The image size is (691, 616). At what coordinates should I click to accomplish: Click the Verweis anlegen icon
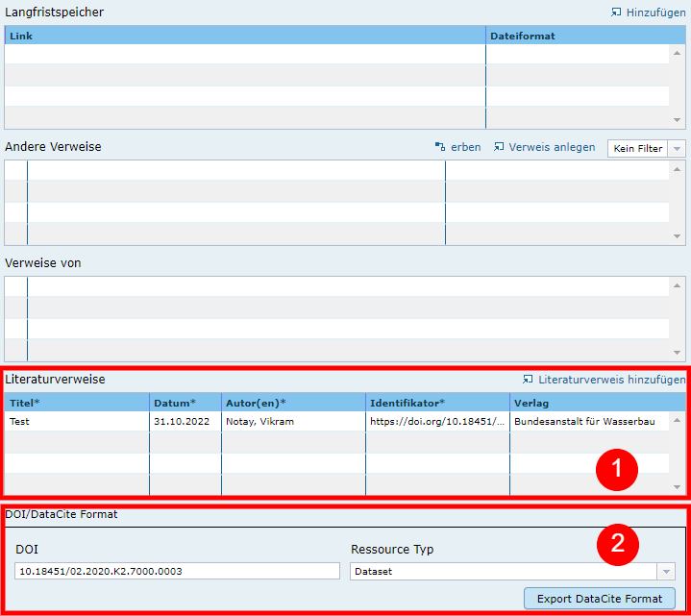tap(499, 147)
